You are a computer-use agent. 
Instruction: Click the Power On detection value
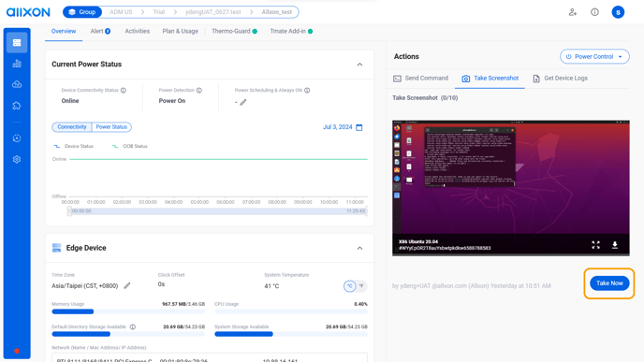(x=172, y=101)
